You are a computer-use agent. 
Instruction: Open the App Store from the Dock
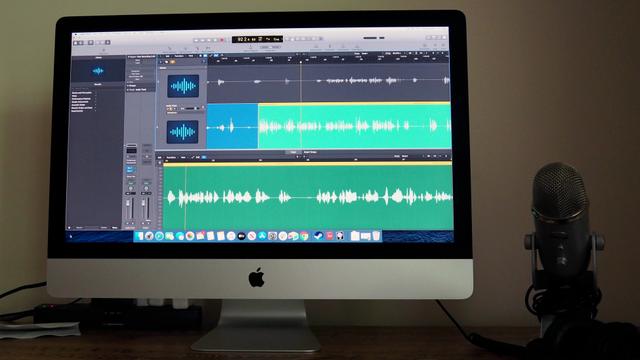click(x=262, y=236)
